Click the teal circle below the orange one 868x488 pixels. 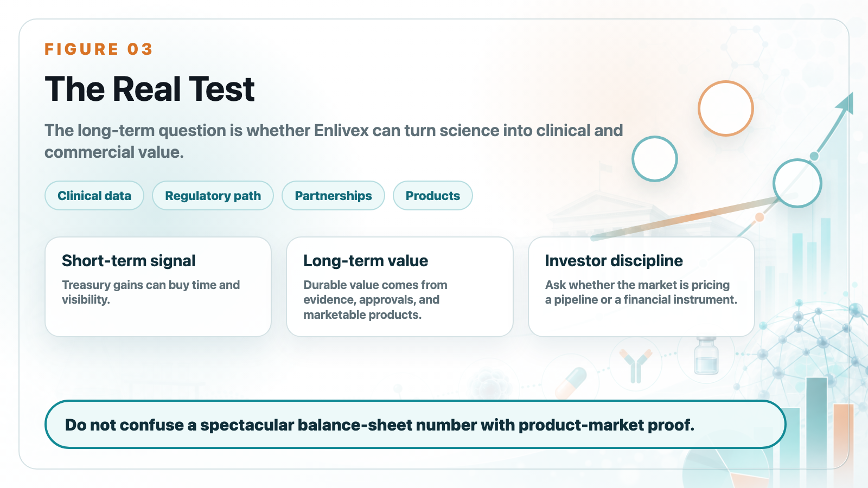(655, 159)
